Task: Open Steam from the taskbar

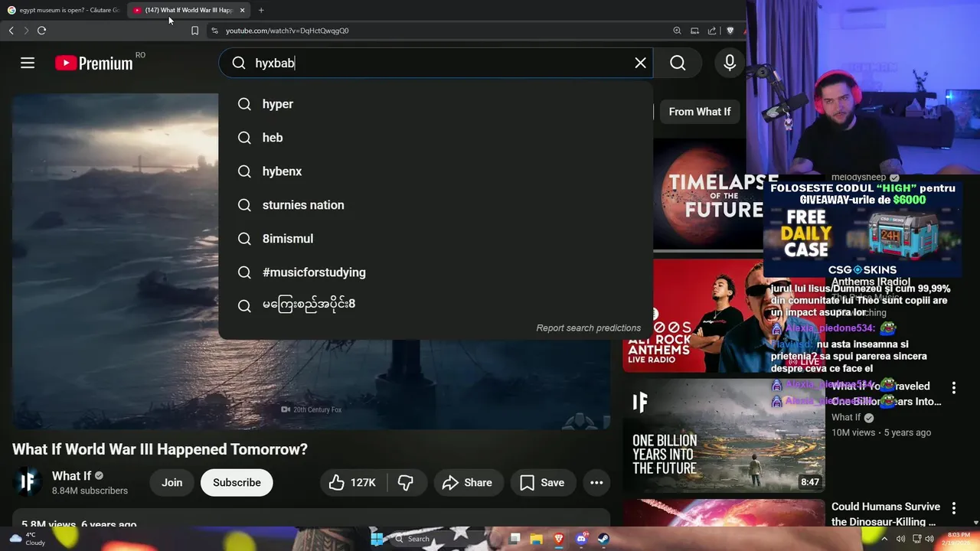Action: [x=603, y=539]
